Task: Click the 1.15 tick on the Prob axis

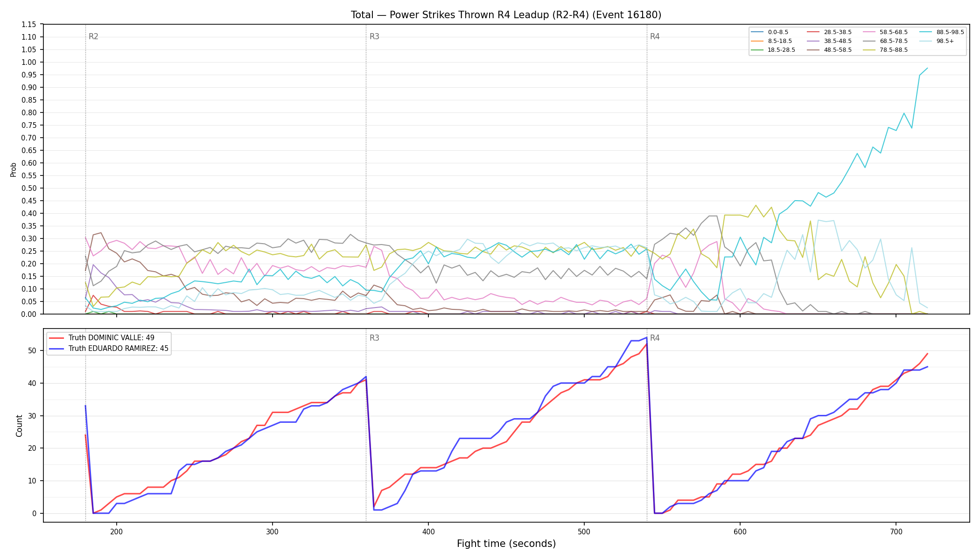Action: click(28, 24)
